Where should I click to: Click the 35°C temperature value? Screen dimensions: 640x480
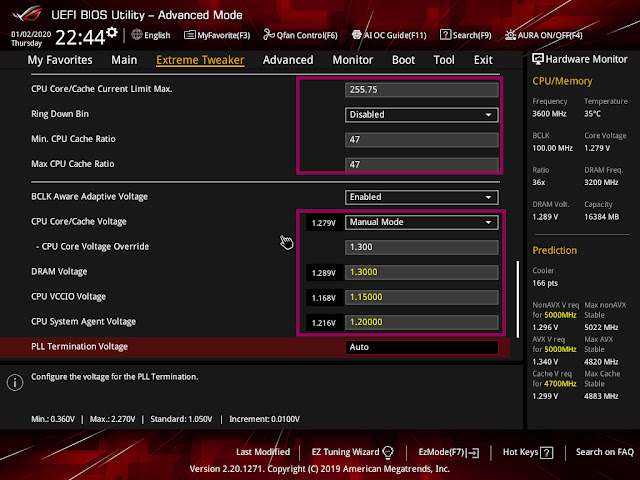(592, 114)
